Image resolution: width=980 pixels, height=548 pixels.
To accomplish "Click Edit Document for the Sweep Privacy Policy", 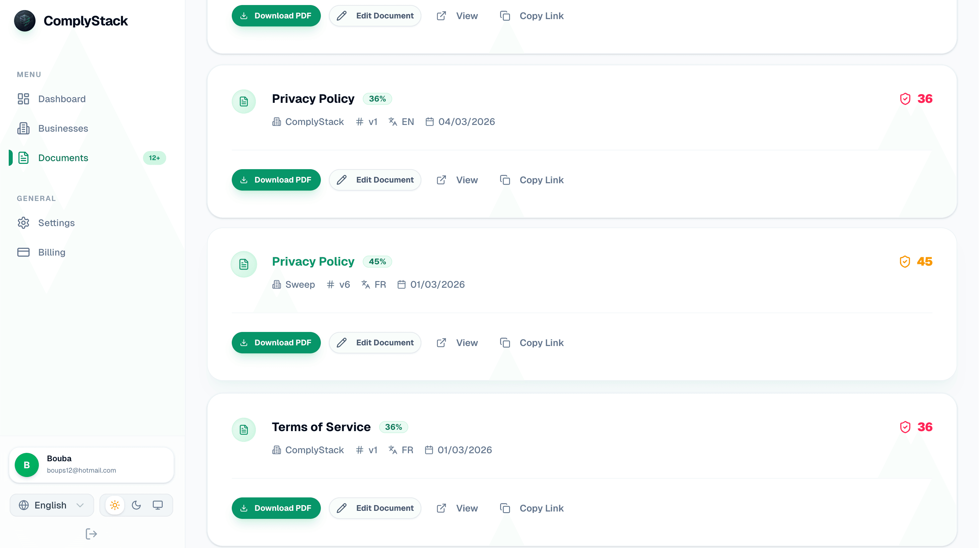I will pos(375,342).
